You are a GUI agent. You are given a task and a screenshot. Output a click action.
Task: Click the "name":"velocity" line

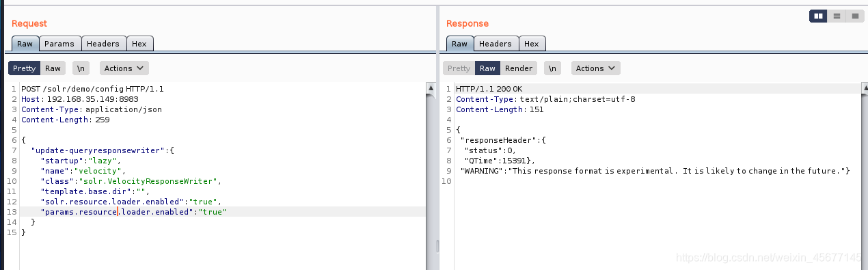(x=83, y=171)
